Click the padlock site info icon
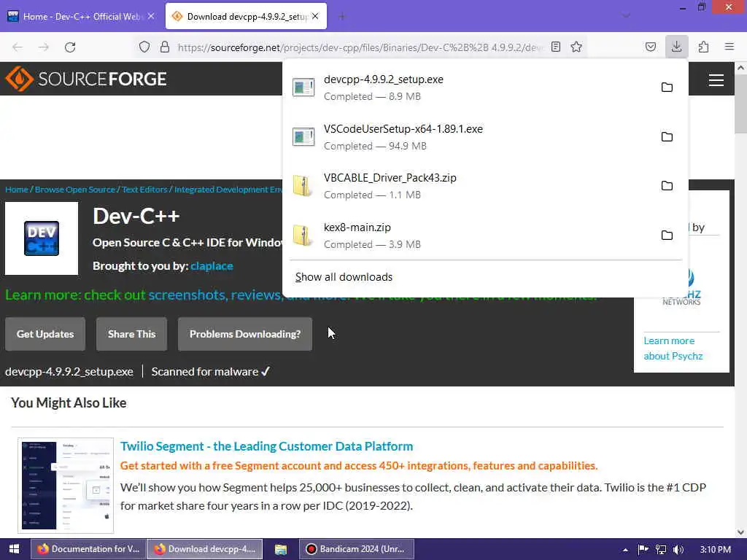 click(165, 47)
